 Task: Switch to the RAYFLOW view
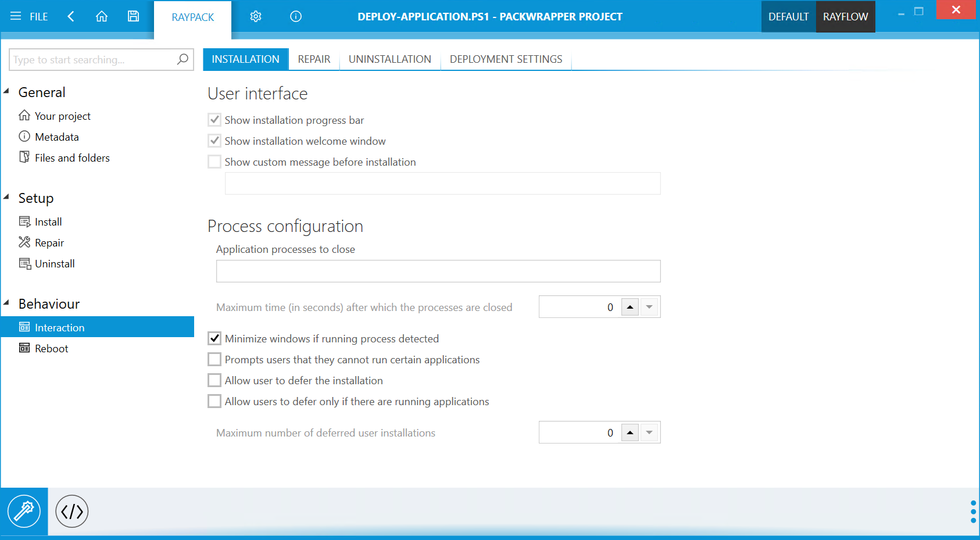[x=845, y=16]
